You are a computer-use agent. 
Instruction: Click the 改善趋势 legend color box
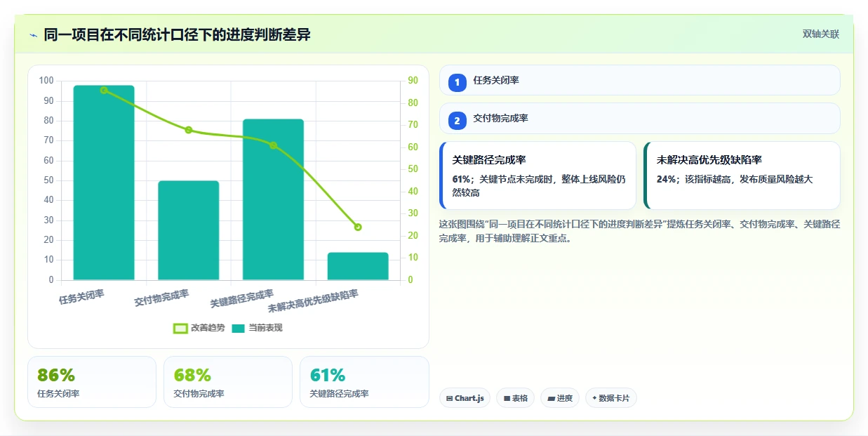click(x=180, y=328)
